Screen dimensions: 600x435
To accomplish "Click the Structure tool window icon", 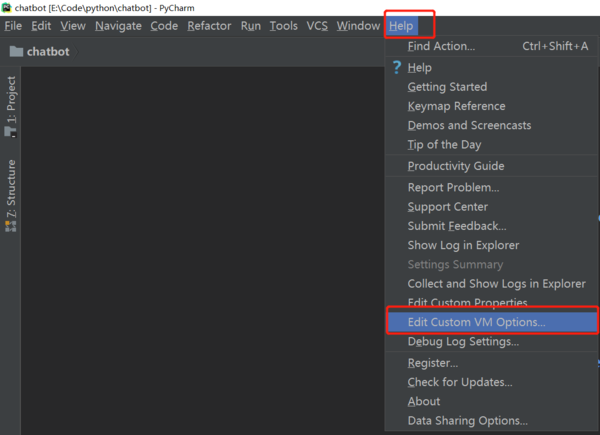I will point(10,226).
